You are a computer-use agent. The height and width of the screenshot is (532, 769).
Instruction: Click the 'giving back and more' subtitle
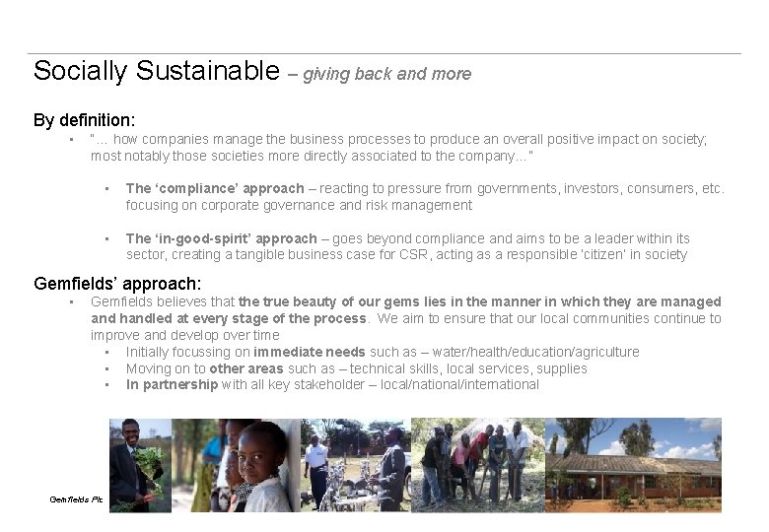(x=386, y=74)
